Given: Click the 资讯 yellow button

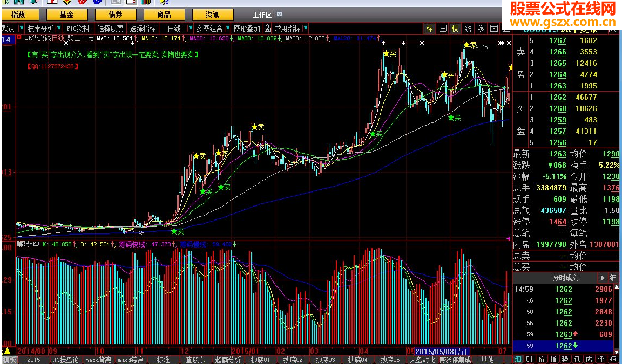Looking at the screenshot, I should [x=212, y=15].
